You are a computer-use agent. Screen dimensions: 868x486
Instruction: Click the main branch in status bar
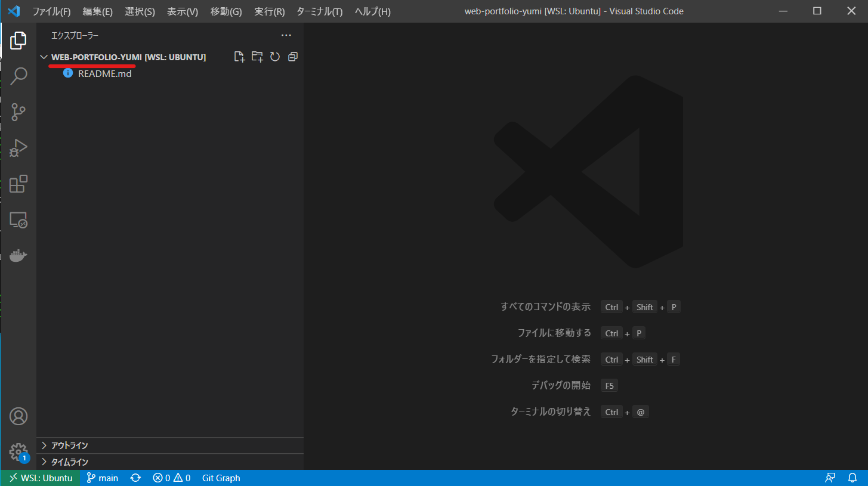[103, 478]
